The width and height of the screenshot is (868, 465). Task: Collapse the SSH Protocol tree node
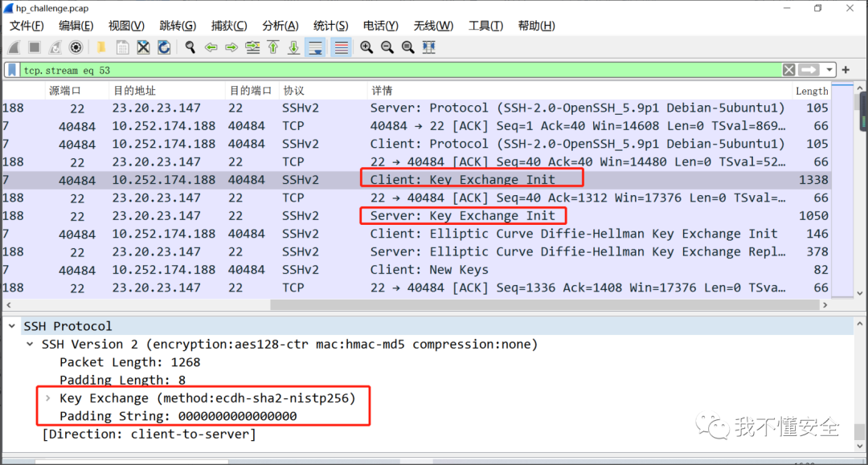pyautogui.click(x=11, y=326)
